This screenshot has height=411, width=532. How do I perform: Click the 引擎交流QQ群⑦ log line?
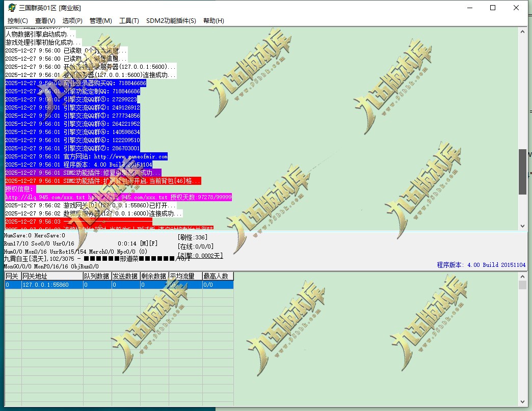click(x=72, y=148)
